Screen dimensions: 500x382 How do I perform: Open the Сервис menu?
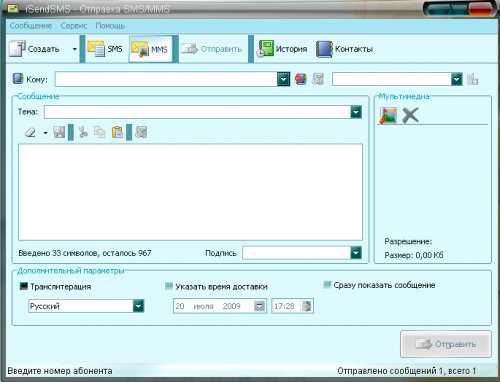pos(74,26)
